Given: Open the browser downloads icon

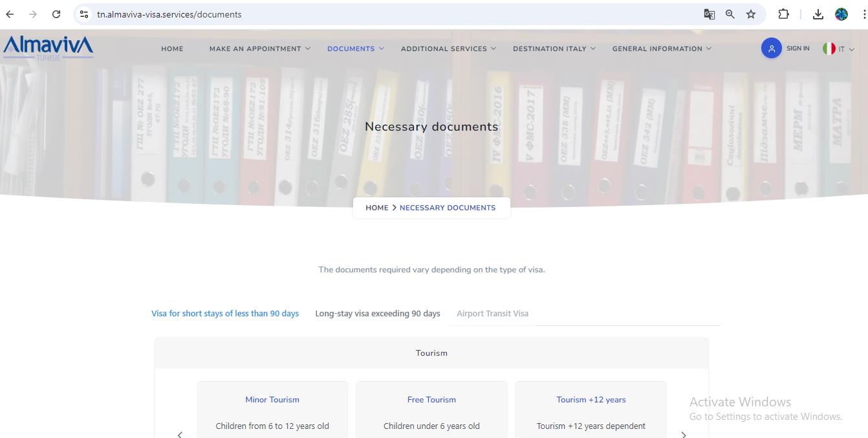Looking at the screenshot, I should pyautogui.click(x=818, y=14).
